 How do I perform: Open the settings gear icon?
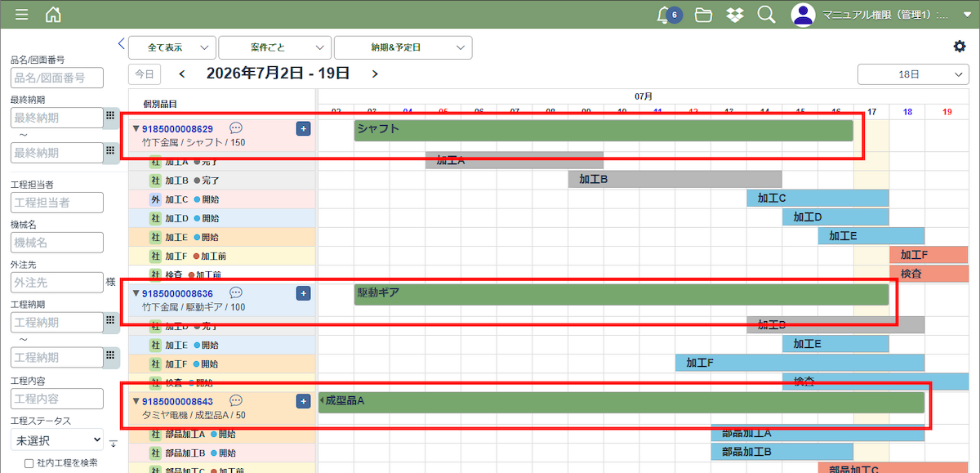[x=960, y=47]
